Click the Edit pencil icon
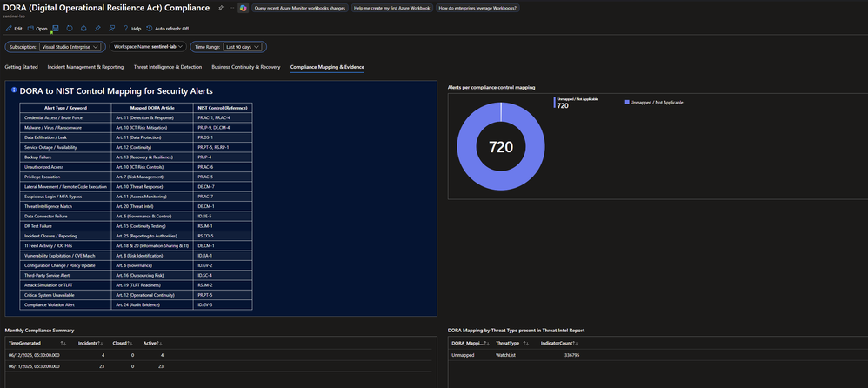 click(8, 29)
